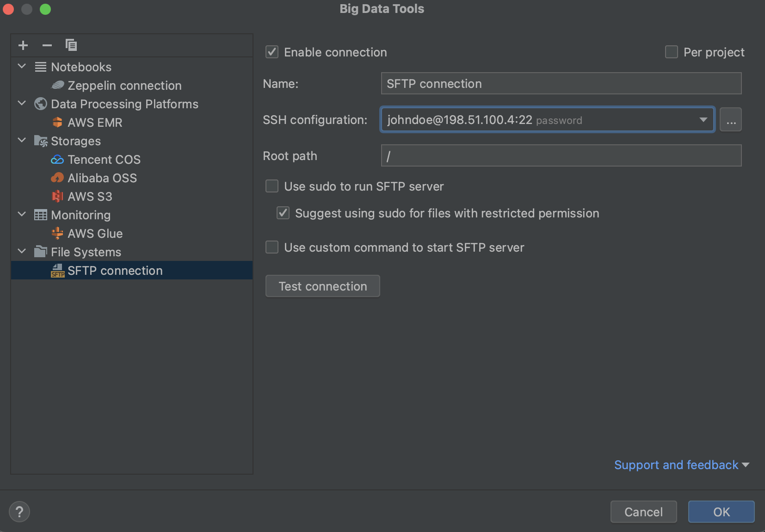Click the add connection plus icon
765x532 pixels.
23,45
